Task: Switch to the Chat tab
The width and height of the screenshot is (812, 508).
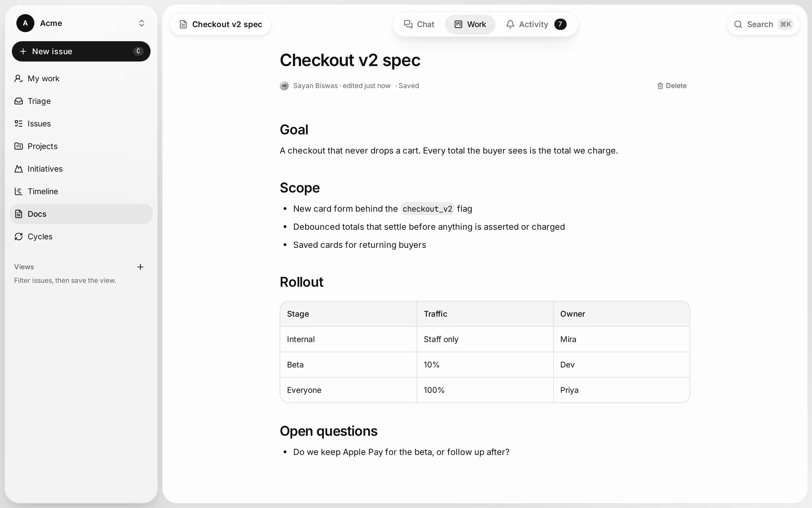Action: tap(419, 24)
